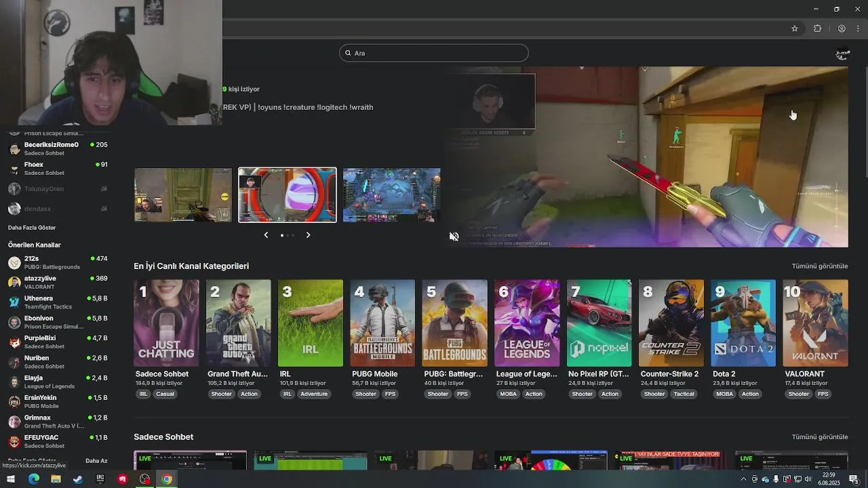Click the Dota 2 title text
Screen dimensions: 868x488
coord(724,374)
